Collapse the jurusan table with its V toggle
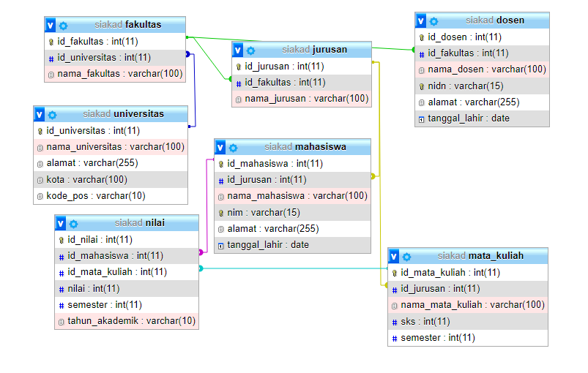The width and height of the screenshot is (588, 373). (238, 50)
